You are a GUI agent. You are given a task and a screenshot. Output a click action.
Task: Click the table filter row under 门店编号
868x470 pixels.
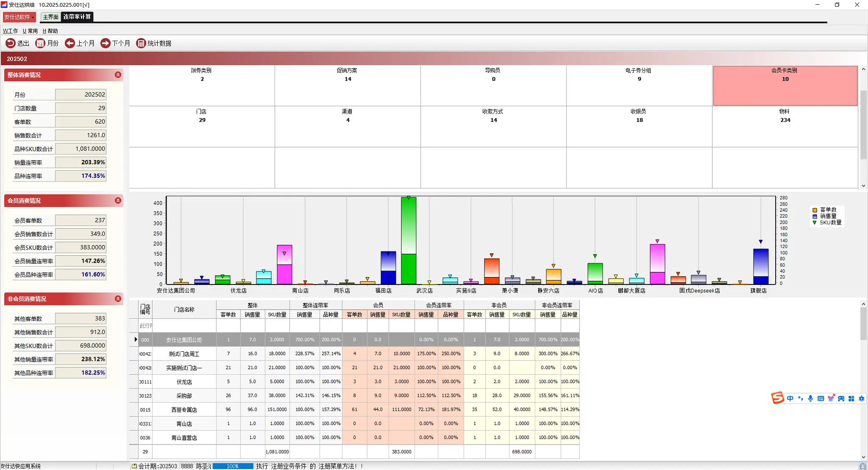145,326
